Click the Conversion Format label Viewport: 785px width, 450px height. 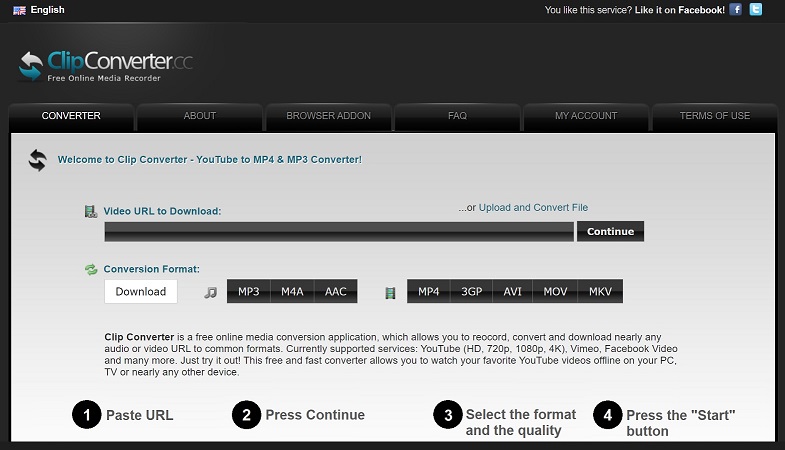tap(152, 269)
